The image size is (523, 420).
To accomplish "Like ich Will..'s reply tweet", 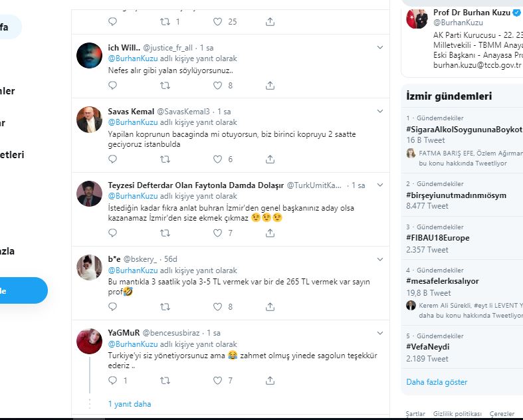I will [217, 86].
